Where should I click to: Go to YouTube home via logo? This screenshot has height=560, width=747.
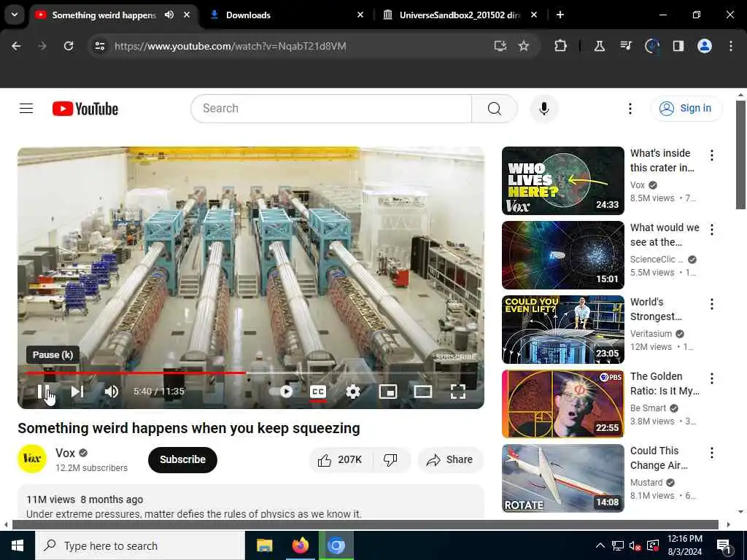click(85, 109)
